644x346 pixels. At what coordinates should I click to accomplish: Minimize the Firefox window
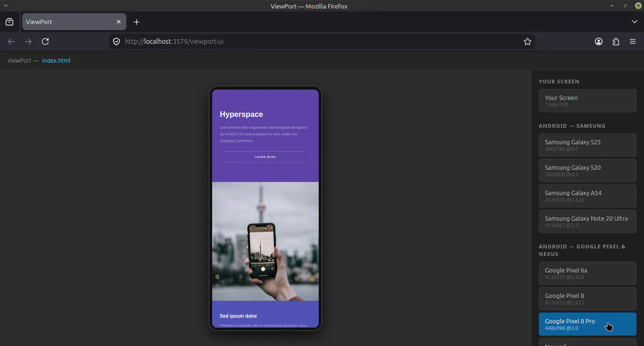[612, 6]
